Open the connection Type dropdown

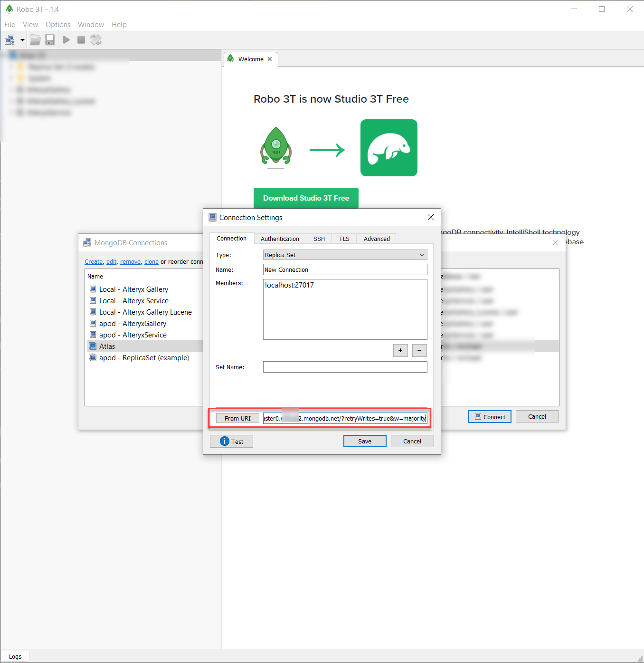[345, 255]
